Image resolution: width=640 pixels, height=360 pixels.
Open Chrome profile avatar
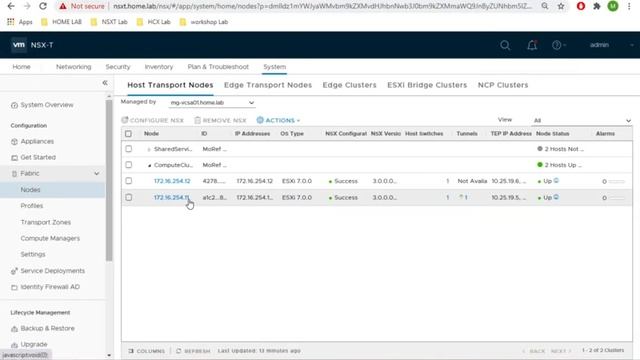click(x=613, y=6)
